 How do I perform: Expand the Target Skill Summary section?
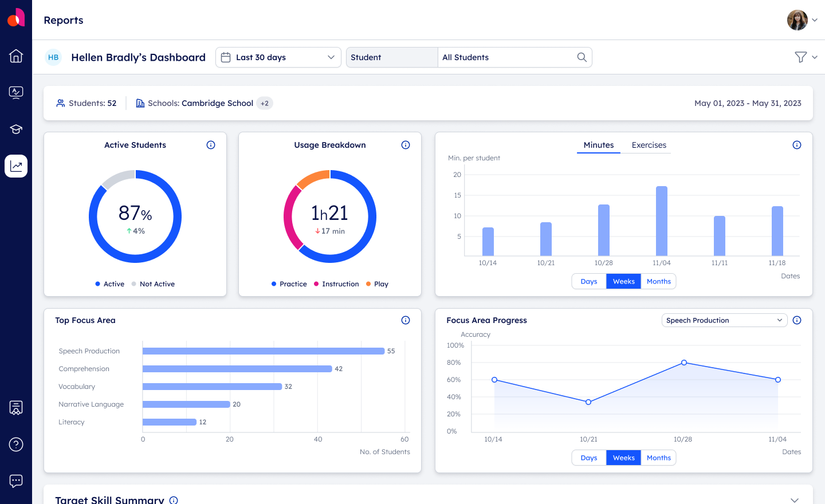[x=795, y=500]
